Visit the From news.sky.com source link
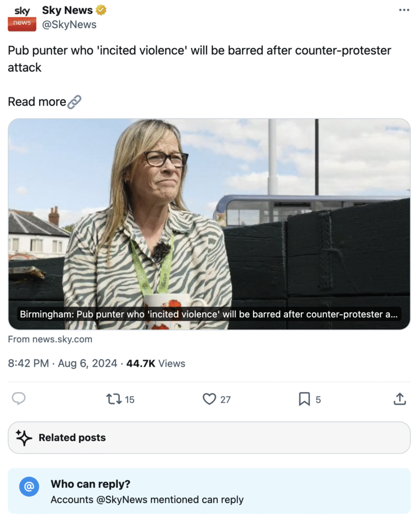The image size is (420, 523). (50, 339)
